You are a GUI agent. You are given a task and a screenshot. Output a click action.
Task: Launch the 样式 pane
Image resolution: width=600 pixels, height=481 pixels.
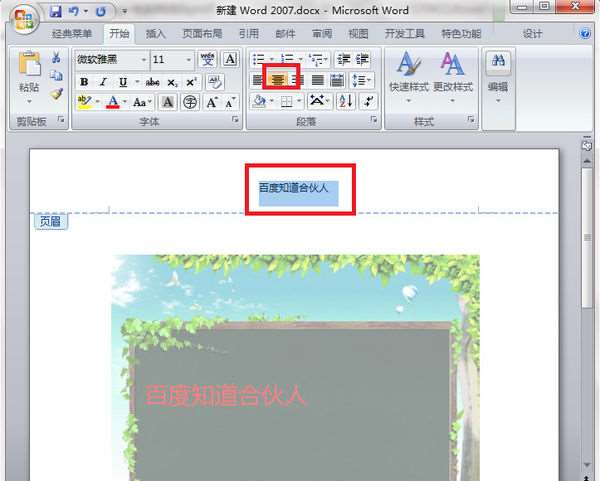(x=471, y=120)
